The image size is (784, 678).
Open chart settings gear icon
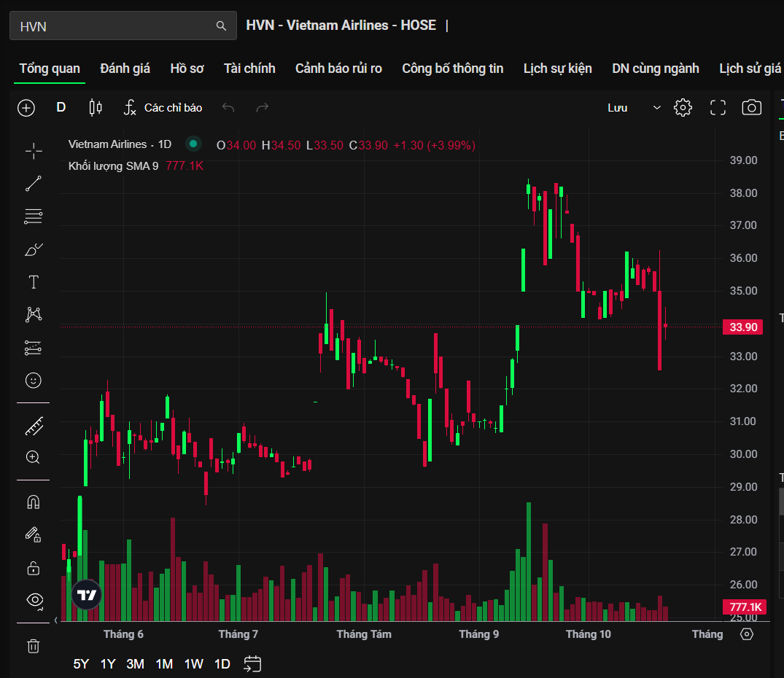(x=683, y=108)
